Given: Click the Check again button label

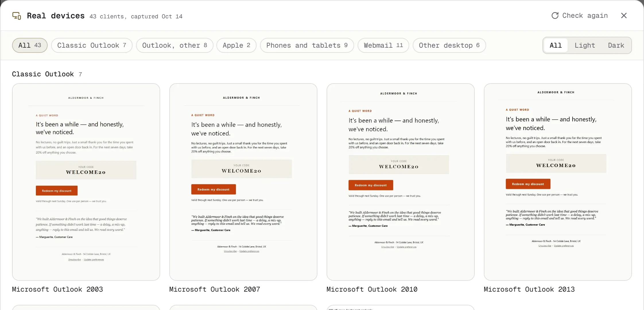Looking at the screenshot, I should pyautogui.click(x=585, y=15).
